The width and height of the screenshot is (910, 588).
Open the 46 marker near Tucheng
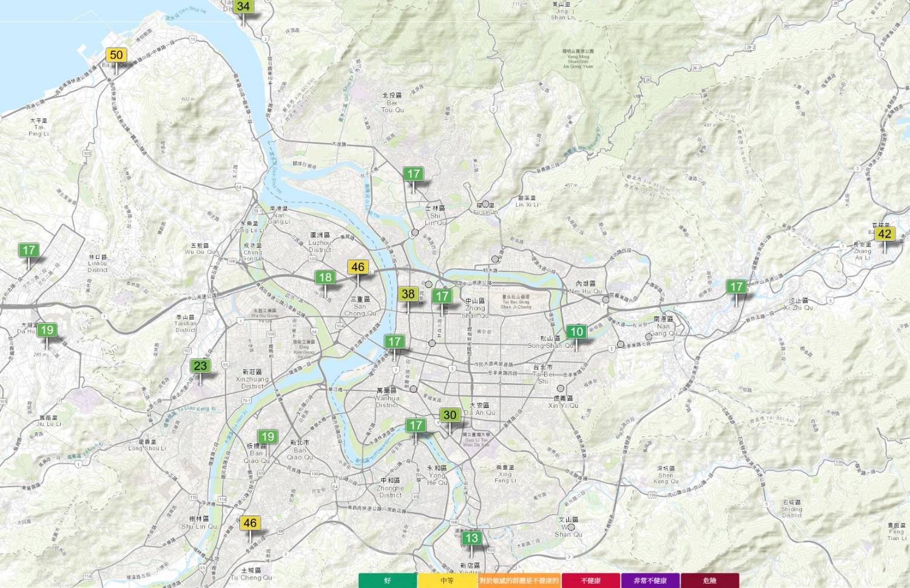click(250, 523)
